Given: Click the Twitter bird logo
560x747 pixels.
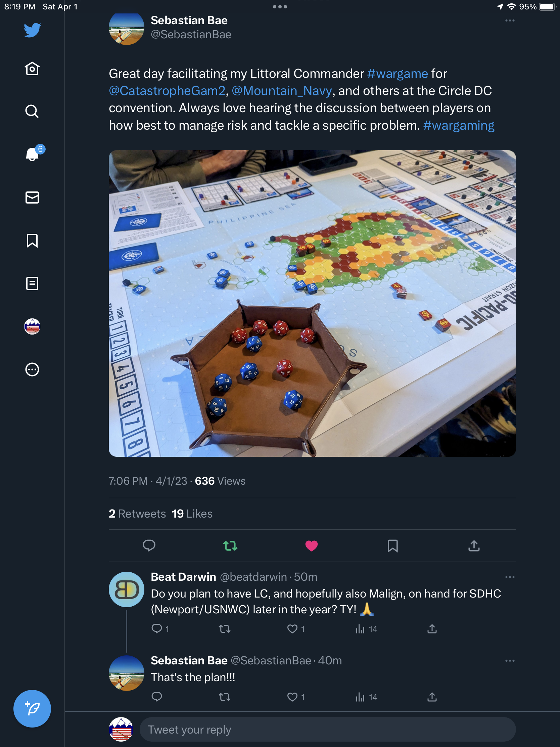Looking at the screenshot, I should pyautogui.click(x=33, y=30).
